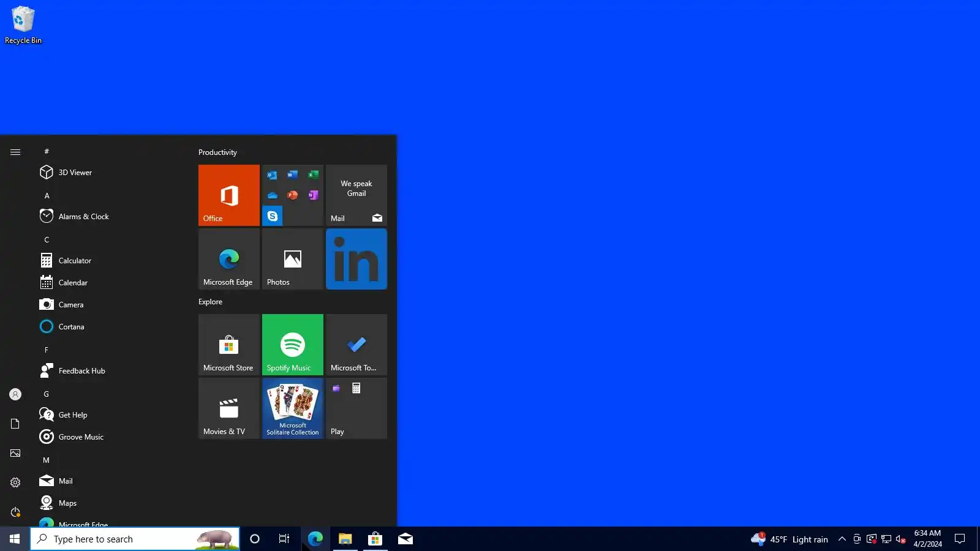Open Pictures from Start sidebar

coord(15,453)
